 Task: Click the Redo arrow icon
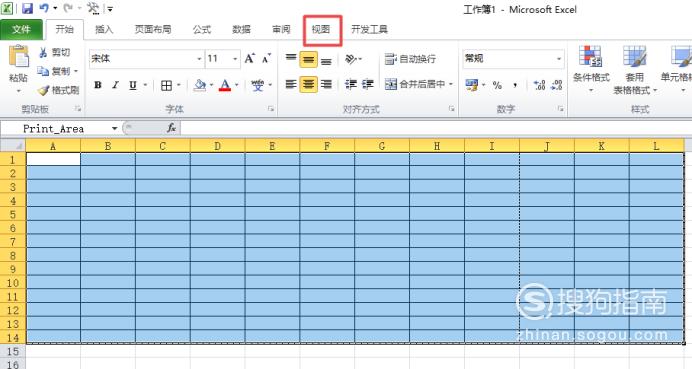coord(68,8)
